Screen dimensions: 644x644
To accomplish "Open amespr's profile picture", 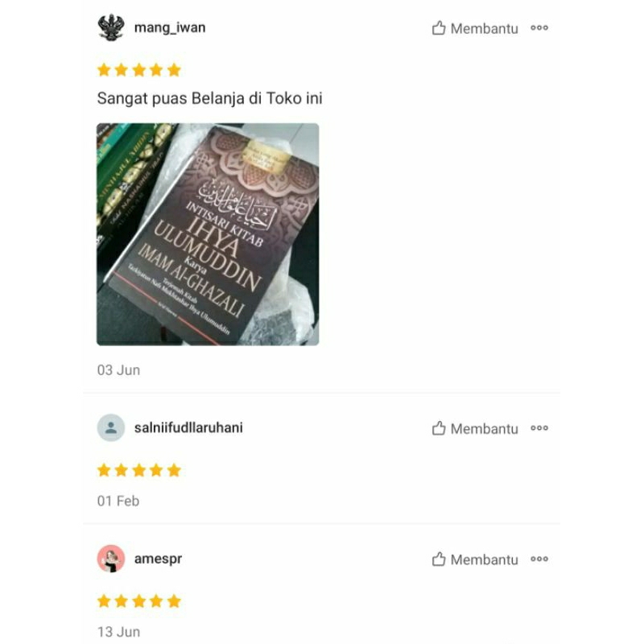I will [x=111, y=559].
